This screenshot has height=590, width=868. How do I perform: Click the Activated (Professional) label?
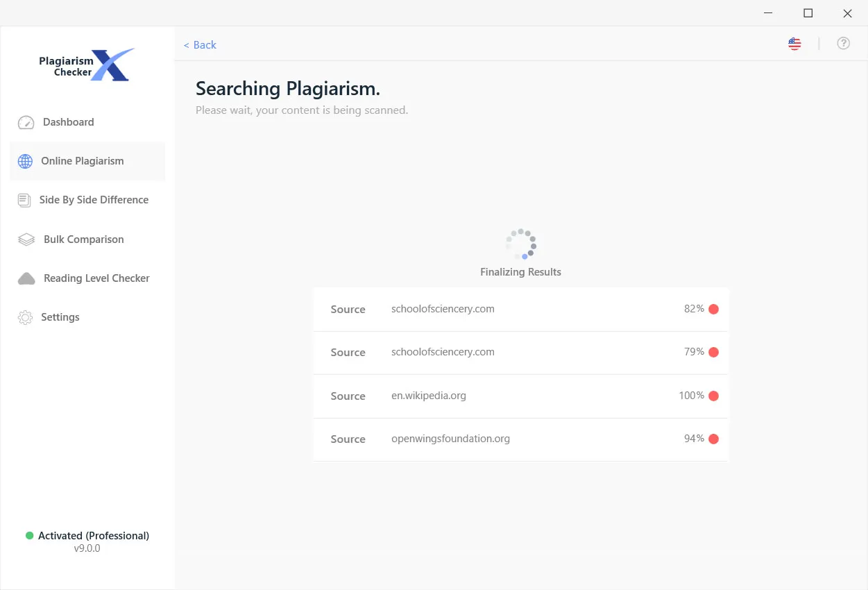click(94, 535)
